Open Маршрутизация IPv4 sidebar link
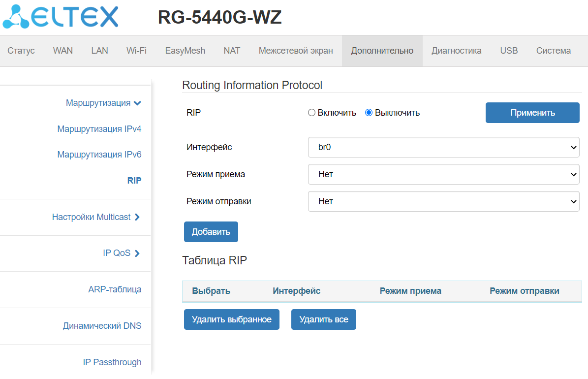 coord(99,129)
